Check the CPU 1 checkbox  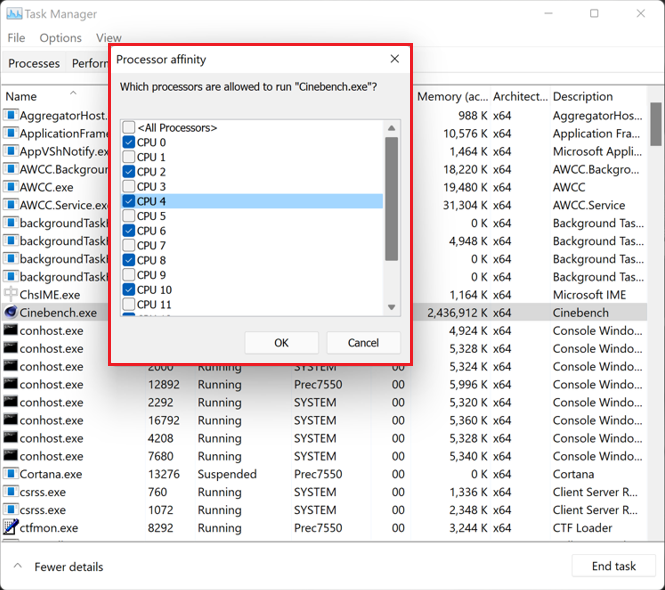pyautogui.click(x=129, y=157)
